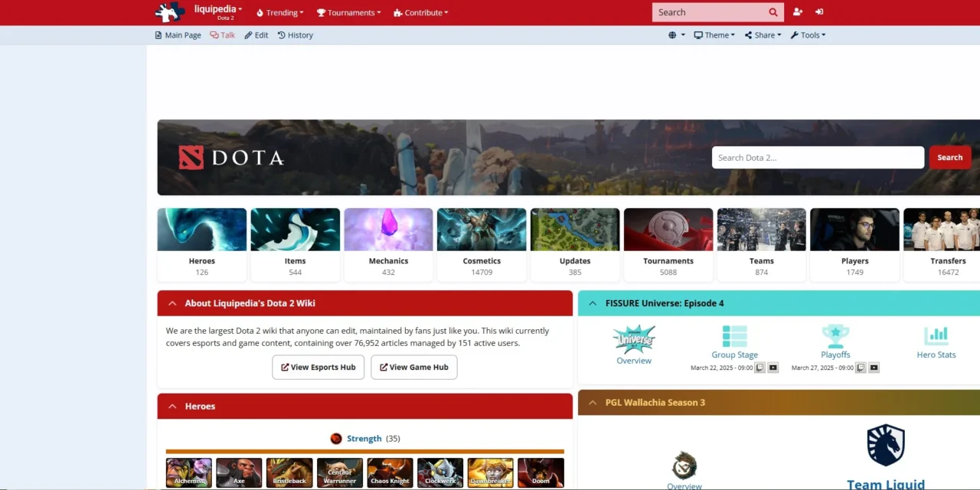Open the Liquipedia horse logo home
This screenshot has height=490, width=980.
click(170, 12)
